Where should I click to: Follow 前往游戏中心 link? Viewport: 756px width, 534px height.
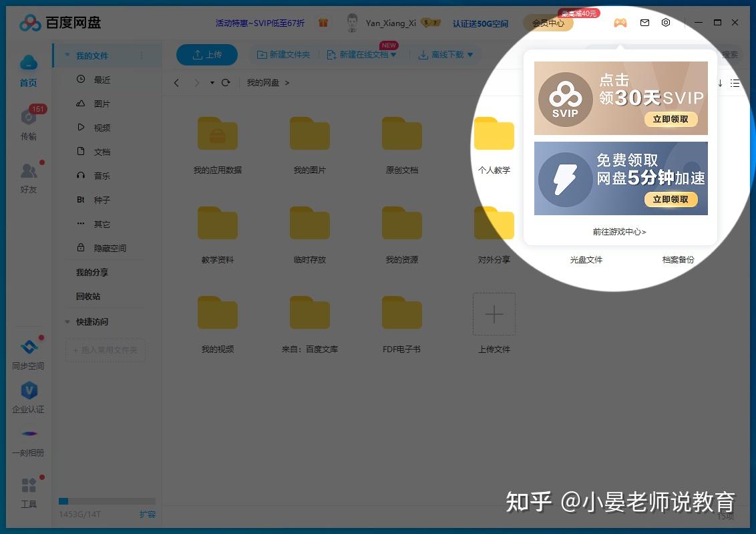click(620, 232)
